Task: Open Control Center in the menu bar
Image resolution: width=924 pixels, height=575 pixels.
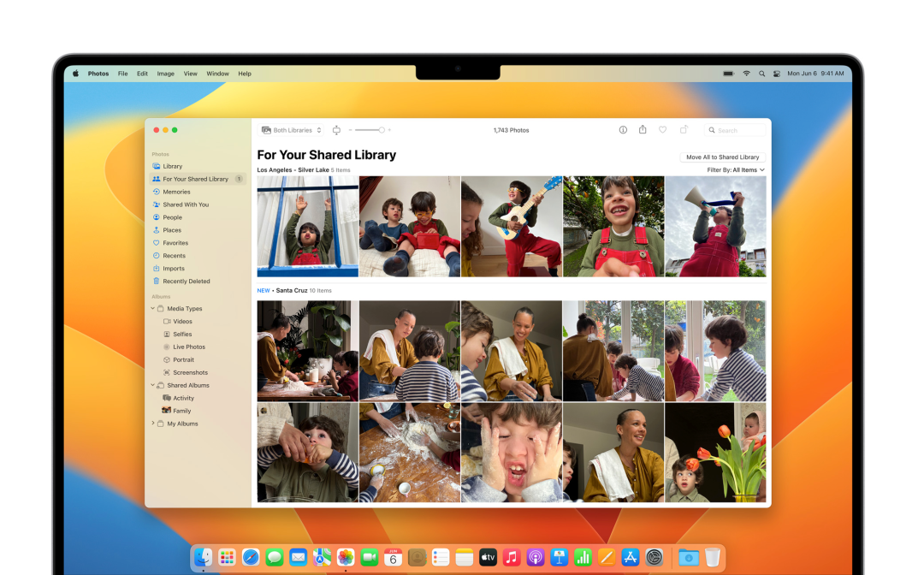Action: point(777,74)
